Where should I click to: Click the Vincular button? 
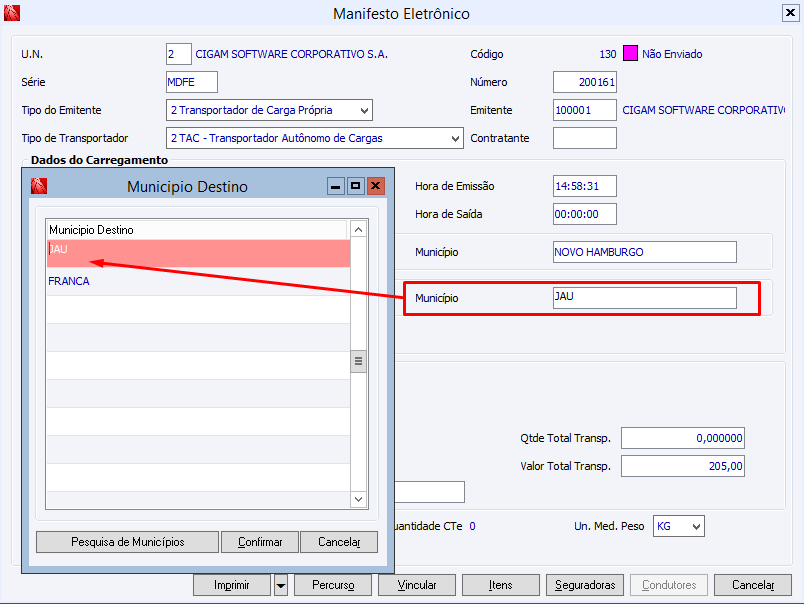click(417, 585)
